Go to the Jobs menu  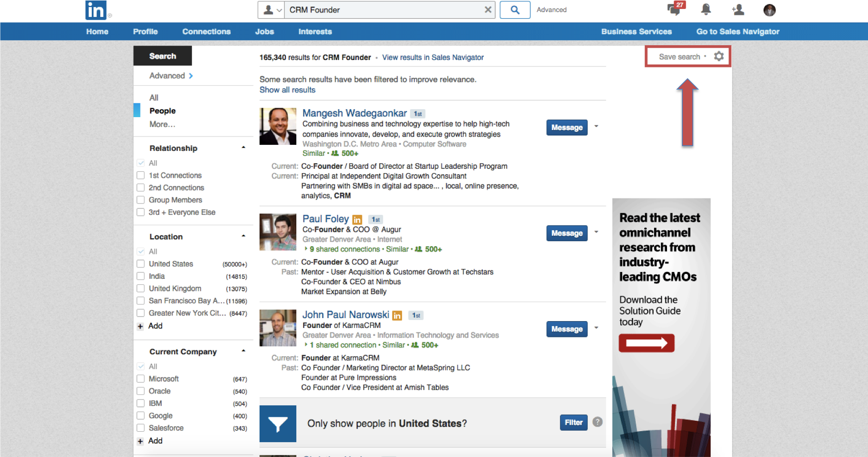point(264,32)
